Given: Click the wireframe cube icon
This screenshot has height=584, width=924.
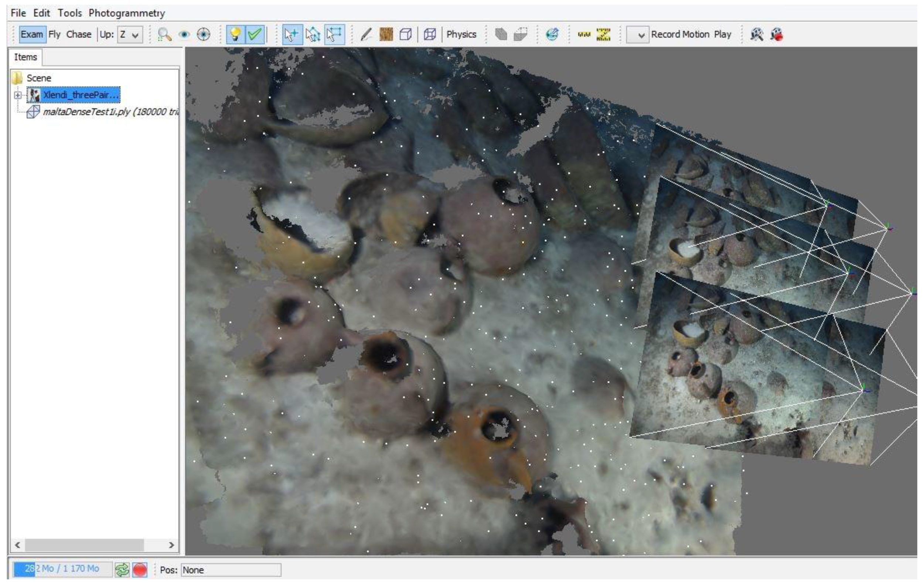Looking at the screenshot, I should (x=429, y=34).
